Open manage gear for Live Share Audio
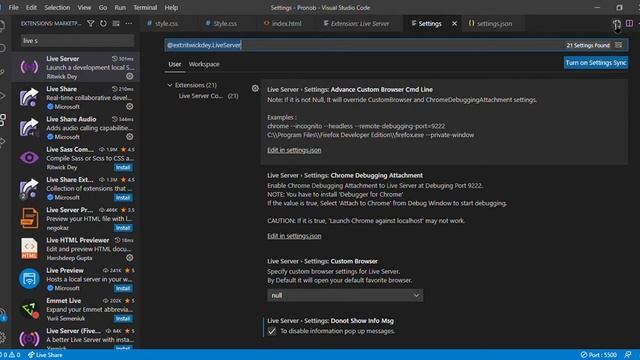Screen dimensions: 640x360 point(129,136)
